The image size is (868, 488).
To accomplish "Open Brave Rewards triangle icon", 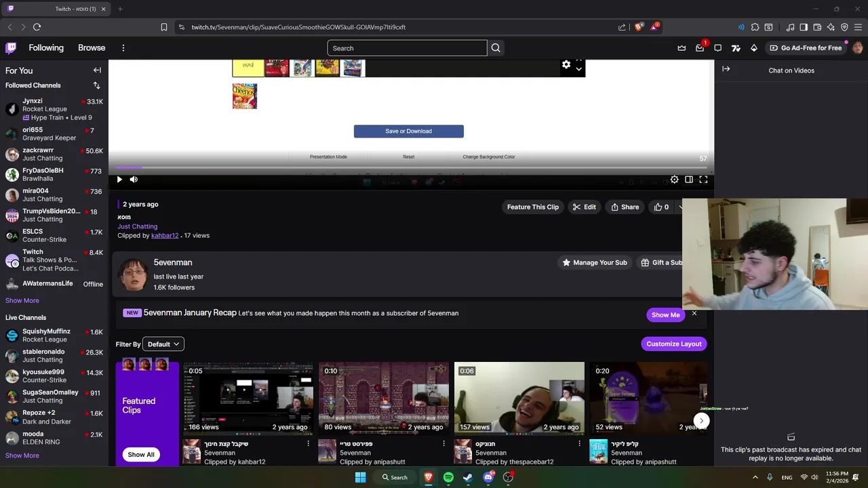I will [654, 27].
